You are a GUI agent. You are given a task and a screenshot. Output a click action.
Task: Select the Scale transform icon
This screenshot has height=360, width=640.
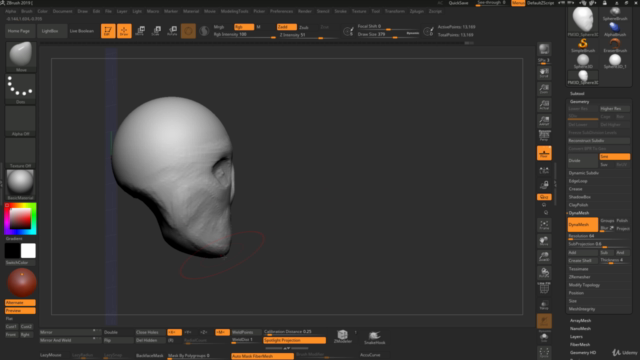[x=156, y=31]
